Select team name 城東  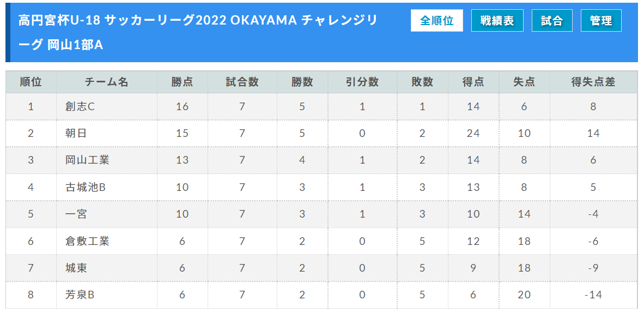coord(76,268)
